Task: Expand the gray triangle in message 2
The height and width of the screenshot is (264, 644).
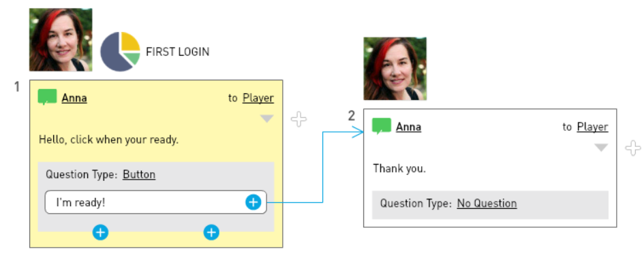Action: [601, 148]
